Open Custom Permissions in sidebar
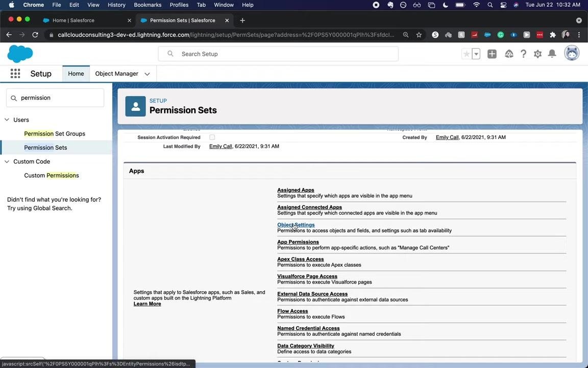The height and width of the screenshot is (368, 588). 52,175
